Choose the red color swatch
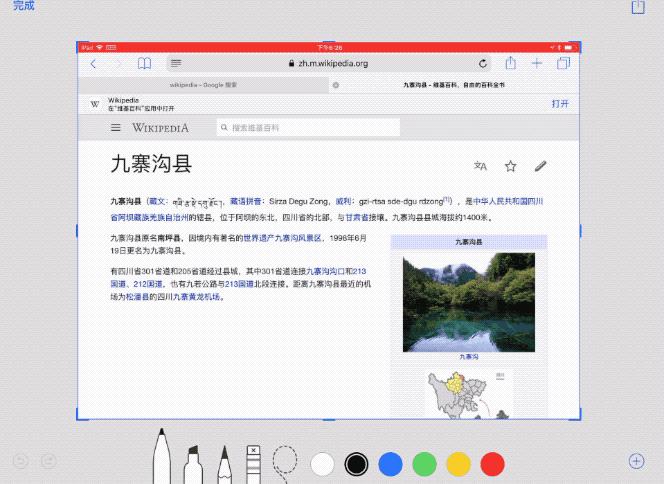 492,464
